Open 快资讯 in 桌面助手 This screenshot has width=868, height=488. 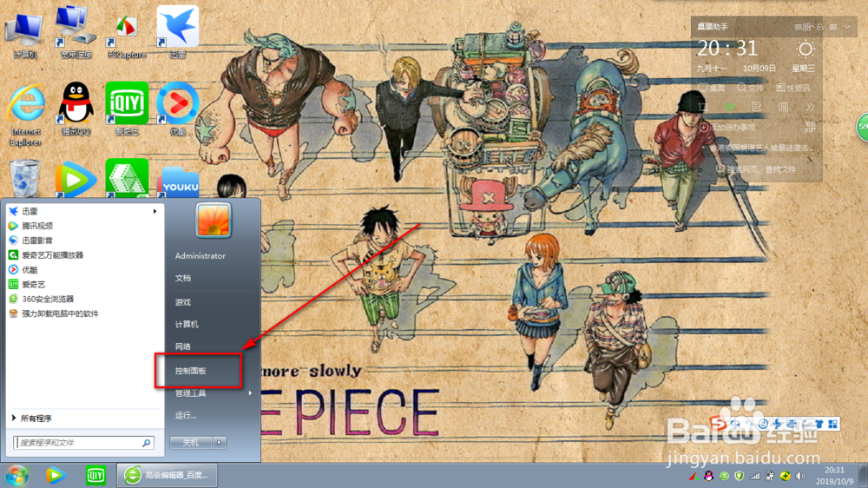pyautogui.click(x=792, y=88)
